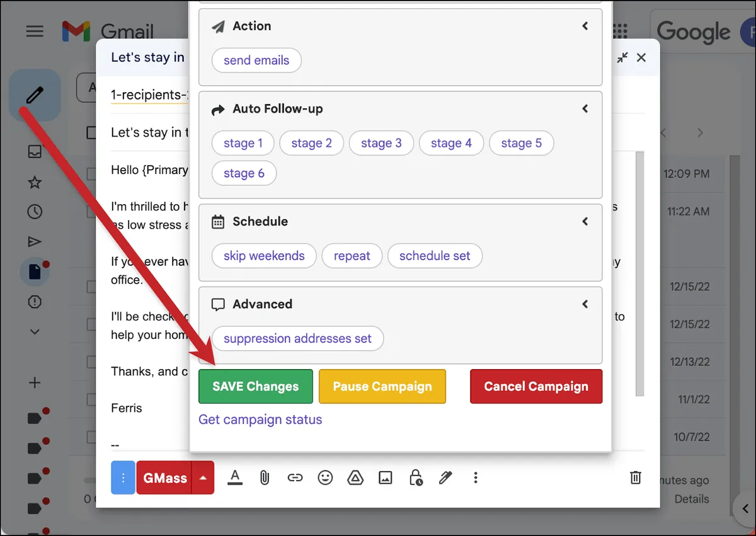756x536 pixels.
Task: Open more compose options three dots
Action: 476,478
